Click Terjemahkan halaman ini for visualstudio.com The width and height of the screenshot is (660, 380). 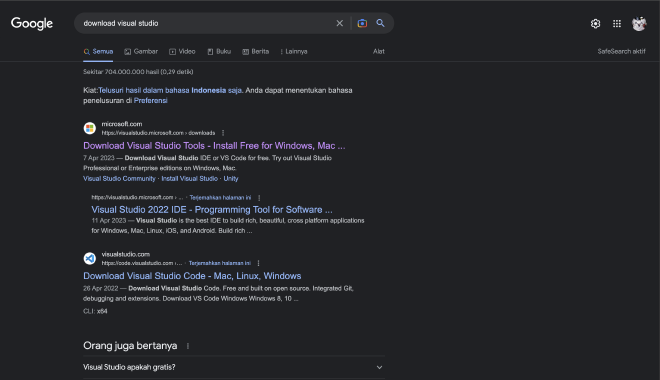click(220, 263)
